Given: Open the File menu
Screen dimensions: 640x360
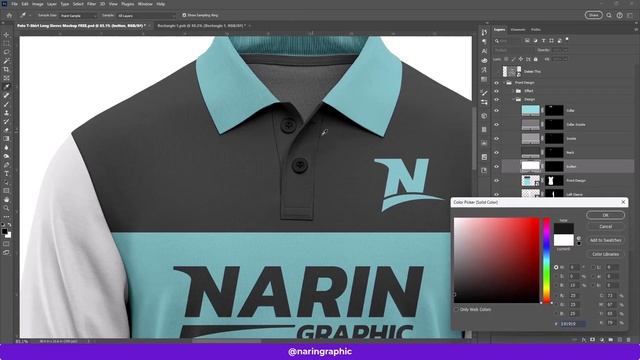Looking at the screenshot, I should (14, 4).
